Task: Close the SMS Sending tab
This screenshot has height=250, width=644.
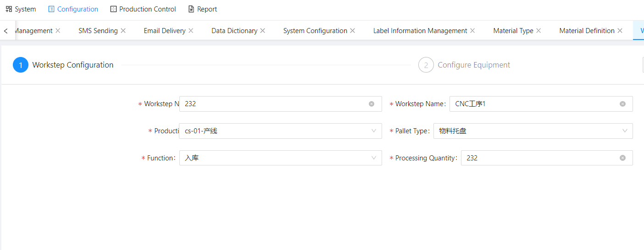Action: 123,31
